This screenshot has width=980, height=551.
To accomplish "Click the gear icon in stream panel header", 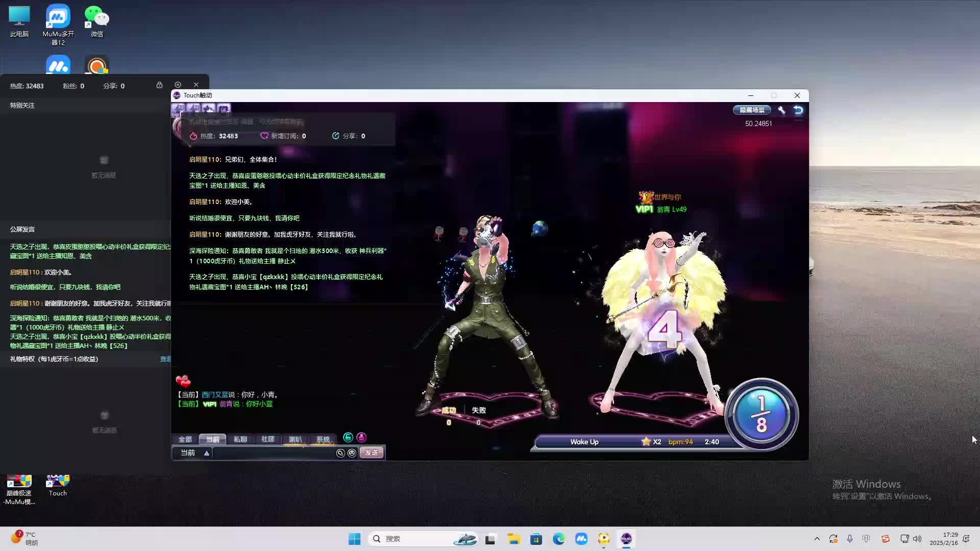I will pos(178,85).
